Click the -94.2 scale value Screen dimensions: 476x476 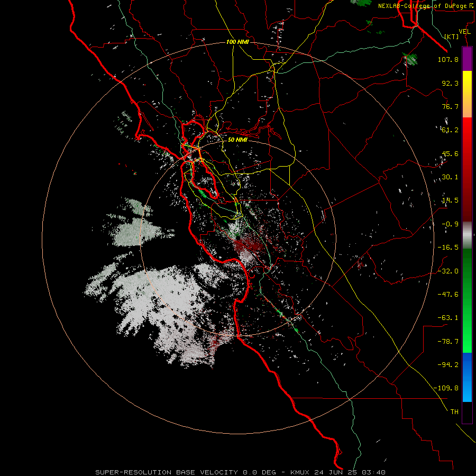coord(448,365)
